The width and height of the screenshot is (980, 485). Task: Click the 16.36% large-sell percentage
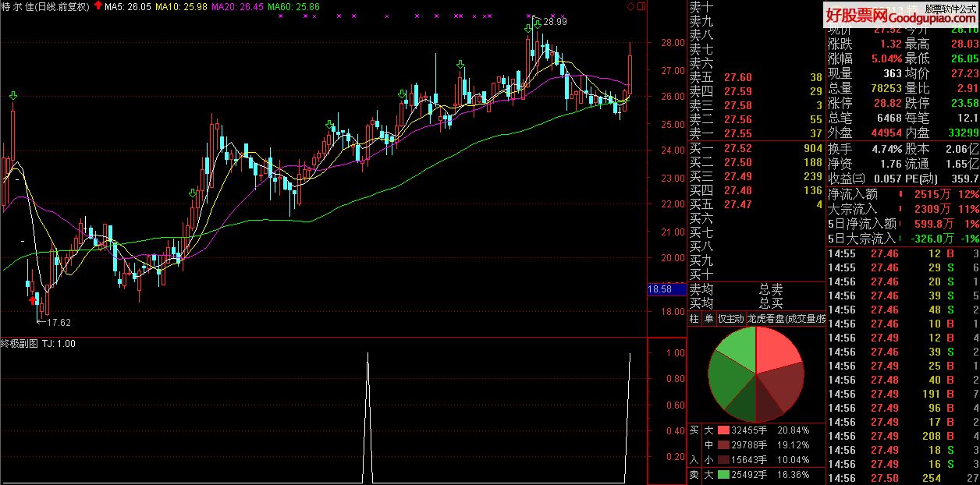(794, 474)
